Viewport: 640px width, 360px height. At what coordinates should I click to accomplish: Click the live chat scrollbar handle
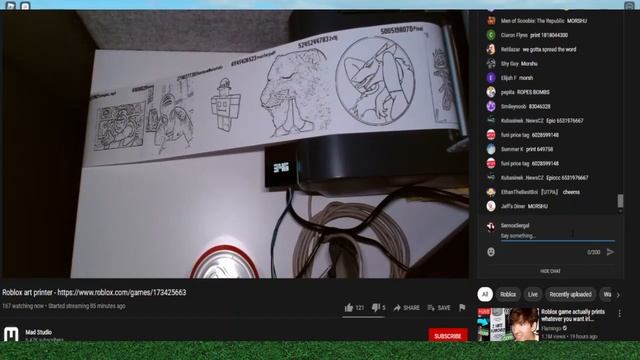pos(620,201)
